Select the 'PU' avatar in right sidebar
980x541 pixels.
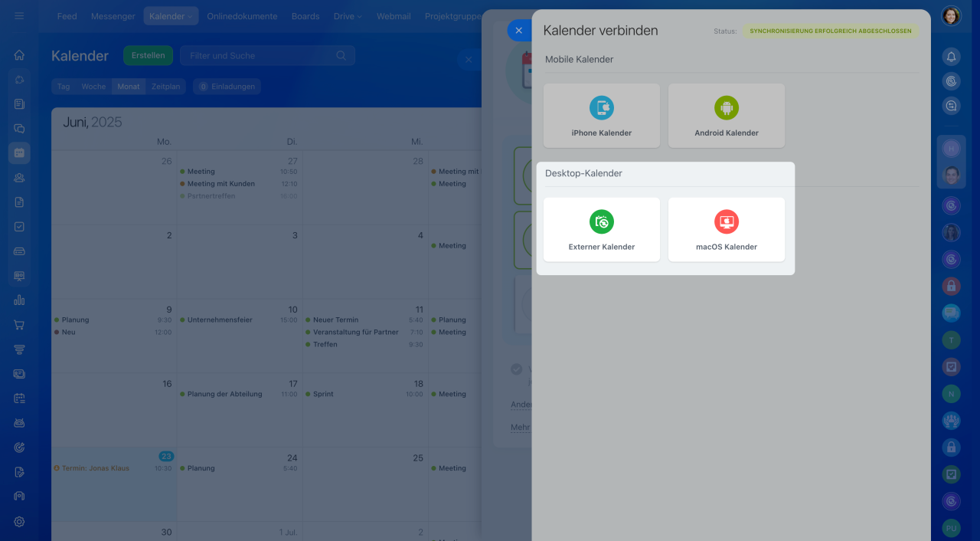pos(951,528)
